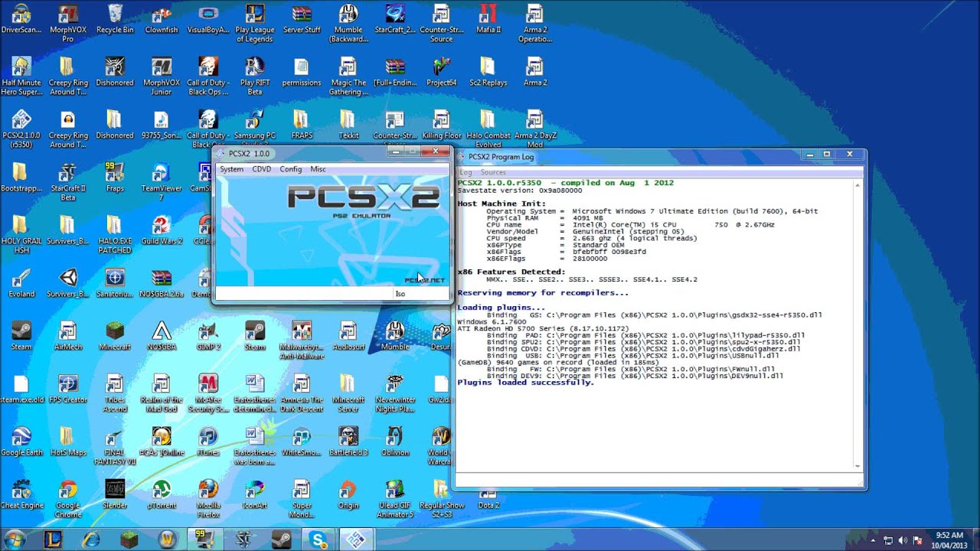Open the Misc menu in PCSX2
980x551 pixels.
(318, 169)
